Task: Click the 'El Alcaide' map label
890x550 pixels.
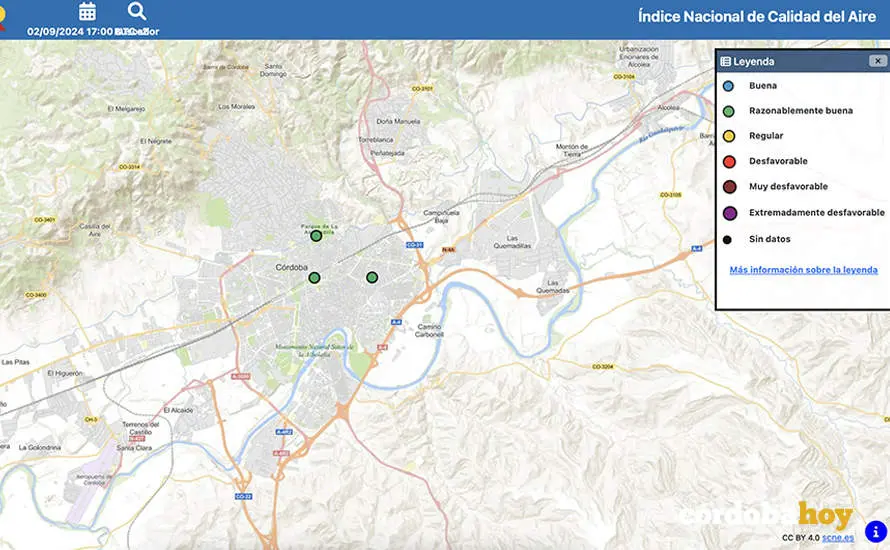Action: 178,410
